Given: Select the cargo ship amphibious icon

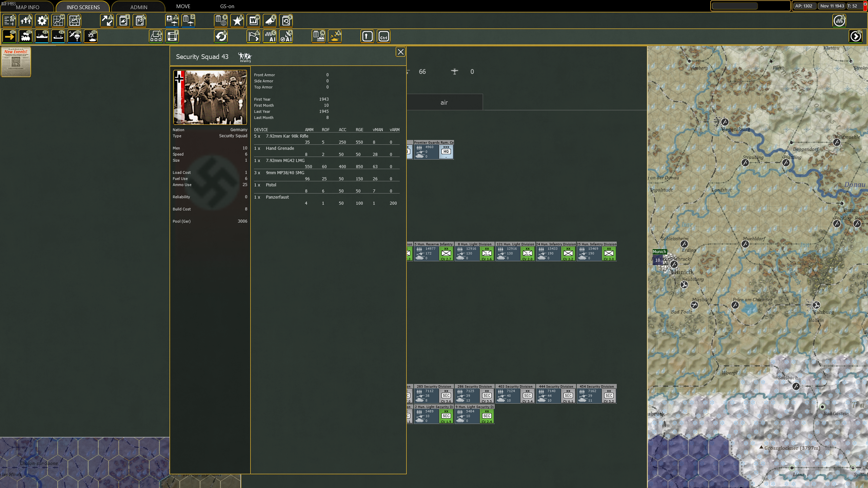Looking at the screenshot, I should [58, 36].
